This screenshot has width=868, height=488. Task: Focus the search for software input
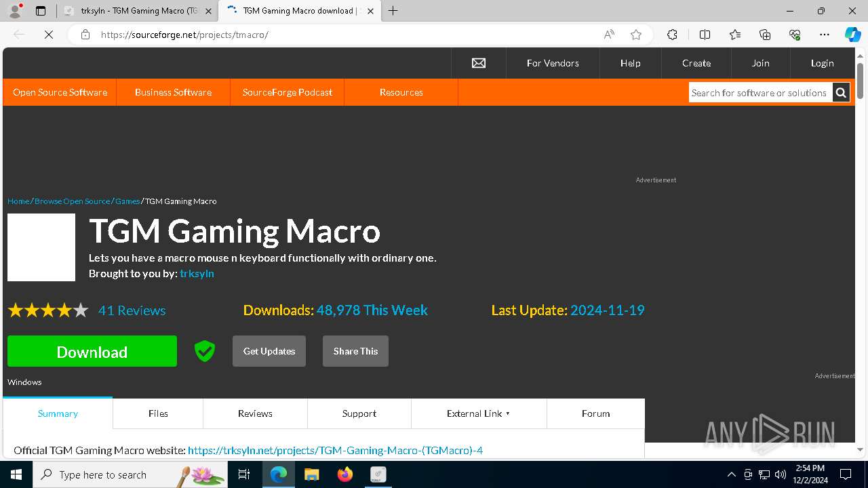tap(760, 93)
